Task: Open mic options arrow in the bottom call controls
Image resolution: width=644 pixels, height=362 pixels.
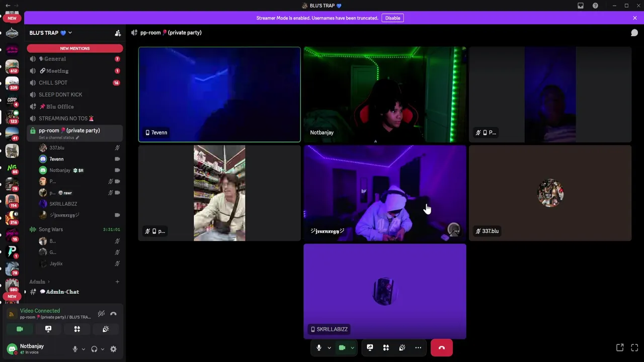Action: pos(329,347)
